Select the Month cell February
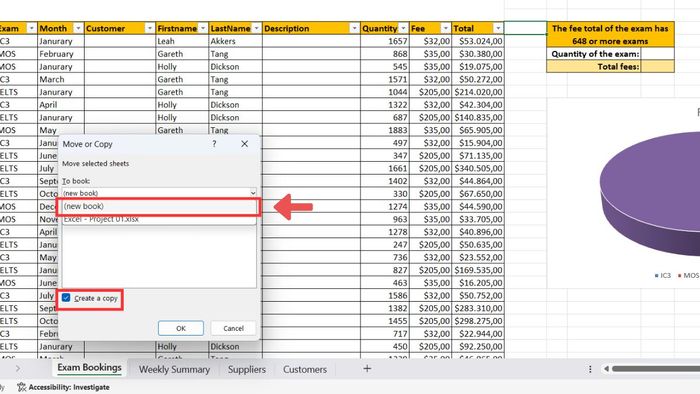The image size is (700, 394). point(61,54)
